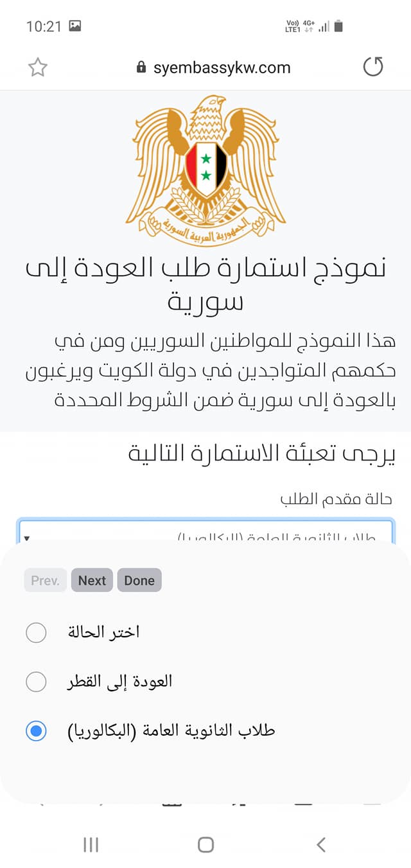Tap the picture notification icon in status bar
Viewport: 411px width, 868px height.
[75, 26]
